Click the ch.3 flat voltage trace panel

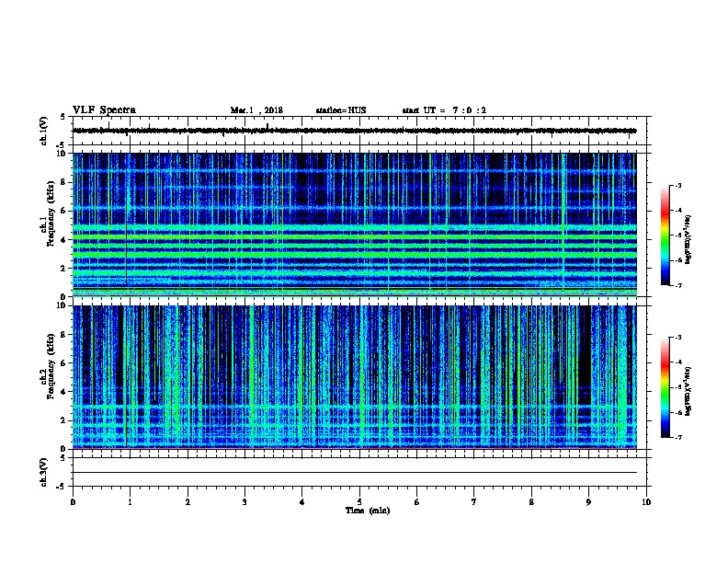pos(359,472)
